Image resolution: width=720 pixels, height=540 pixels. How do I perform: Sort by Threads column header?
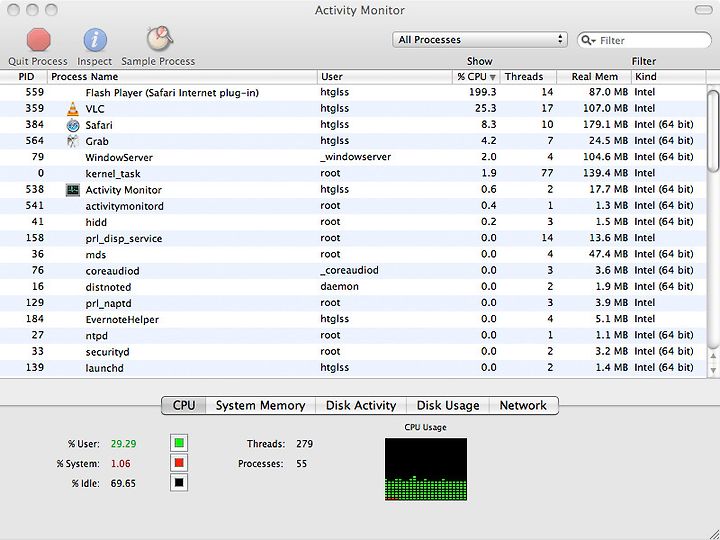pos(529,77)
